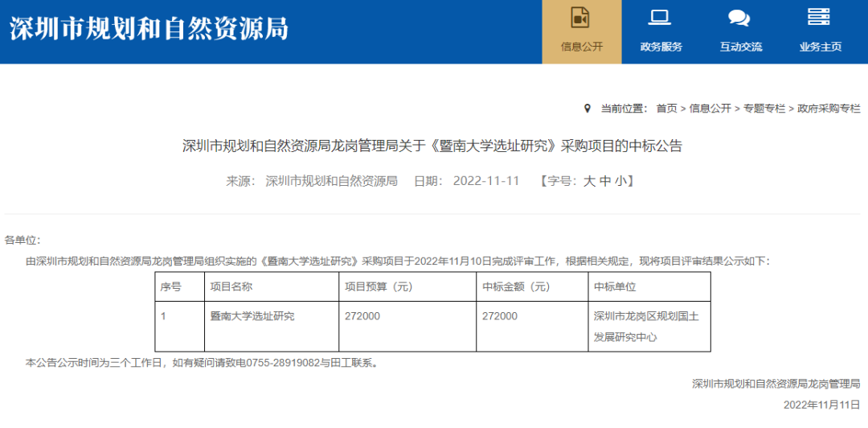
Task: Set font size to 中
Action: [606, 181]
